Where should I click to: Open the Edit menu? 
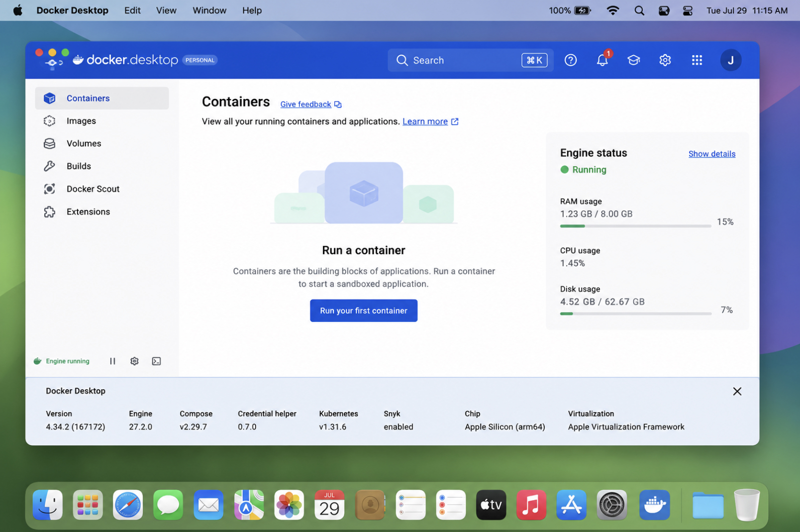pyautogui.click(x=132, y=10)
